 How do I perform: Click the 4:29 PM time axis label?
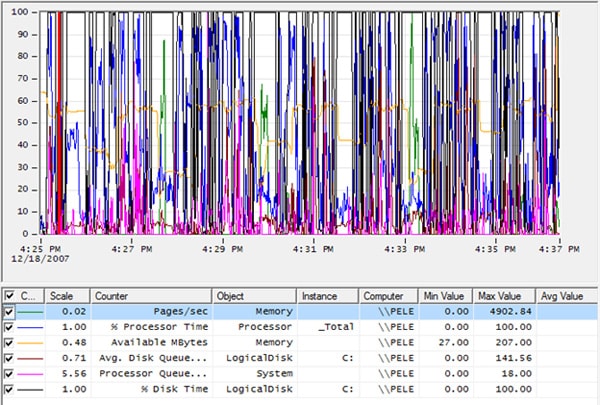223,249
